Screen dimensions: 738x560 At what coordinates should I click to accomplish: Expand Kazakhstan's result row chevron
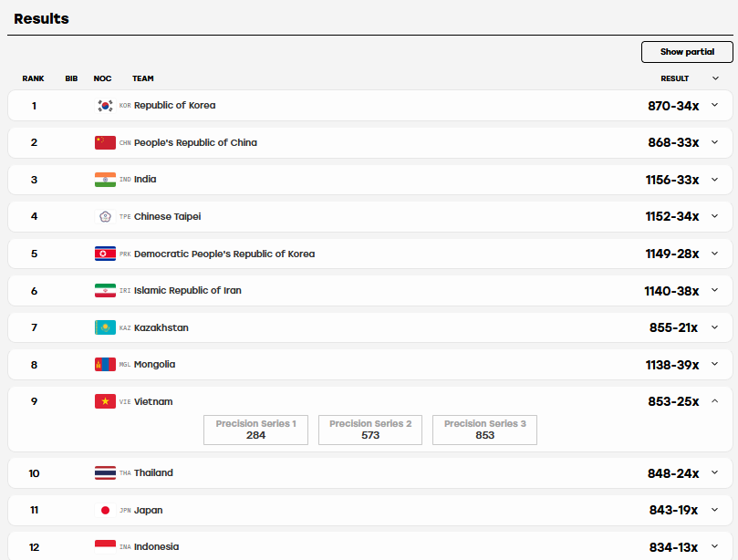coord(714,327)
